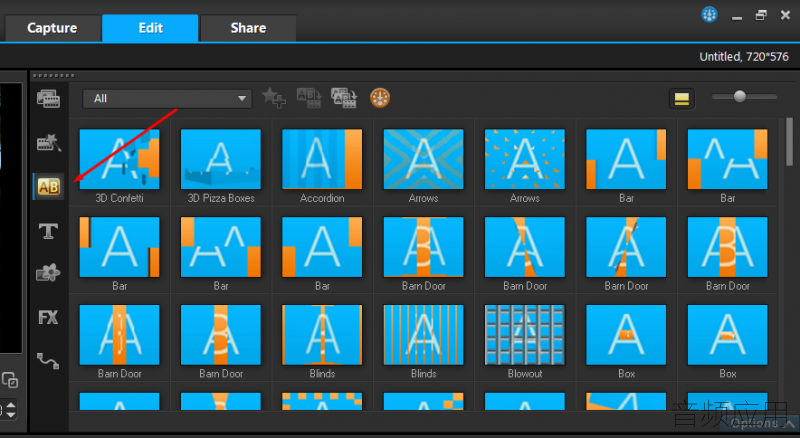Select the Edit tab
Image resolution: width=800 pixels, height=438 pixels.
(x=151, y=28)
